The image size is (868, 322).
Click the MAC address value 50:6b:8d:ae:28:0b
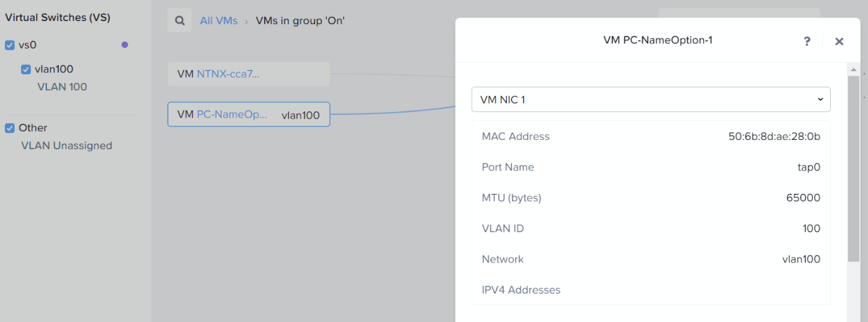click(x=774, y=136)
